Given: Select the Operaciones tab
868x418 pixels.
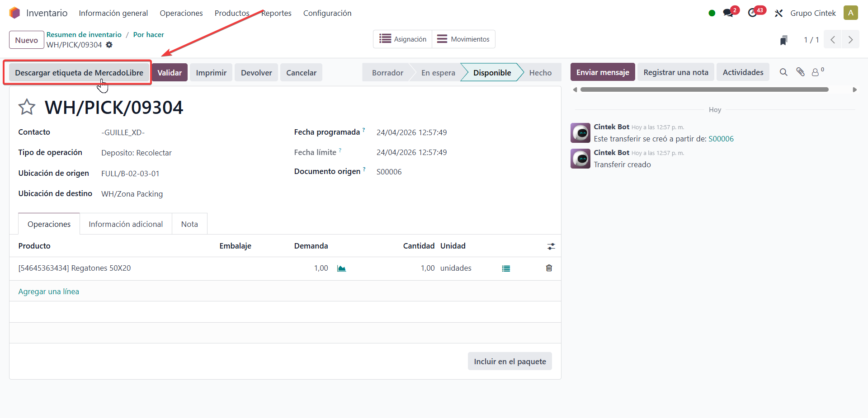Looking at the screenshot, I should 49,224.
